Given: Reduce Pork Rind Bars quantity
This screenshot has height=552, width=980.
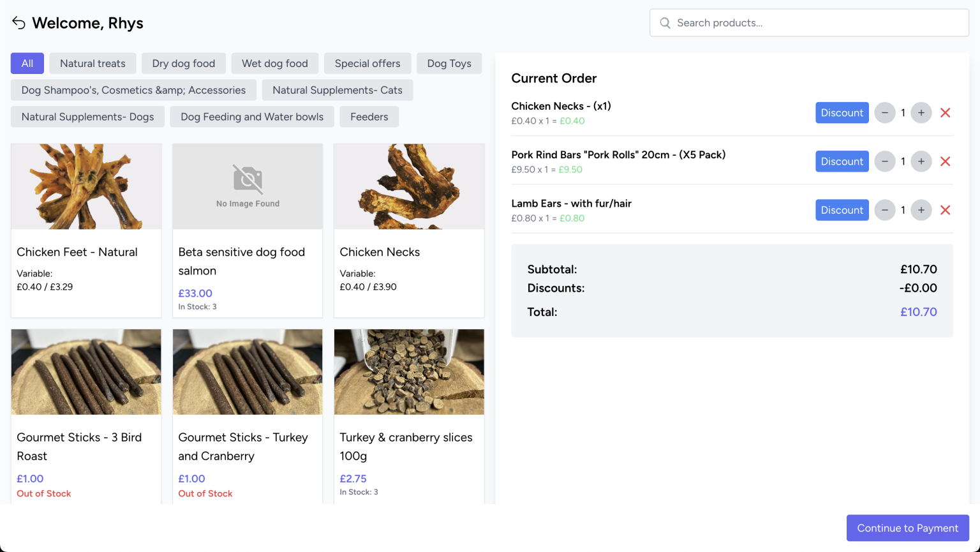Looking at the screenshot, I should (884, 161).
